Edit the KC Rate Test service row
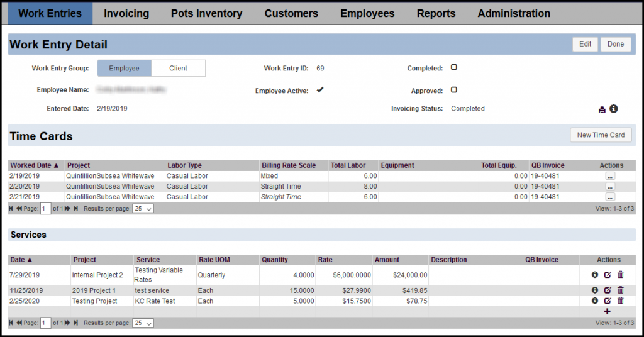Viewport: 644px width, 337px height. pos(608,301)
